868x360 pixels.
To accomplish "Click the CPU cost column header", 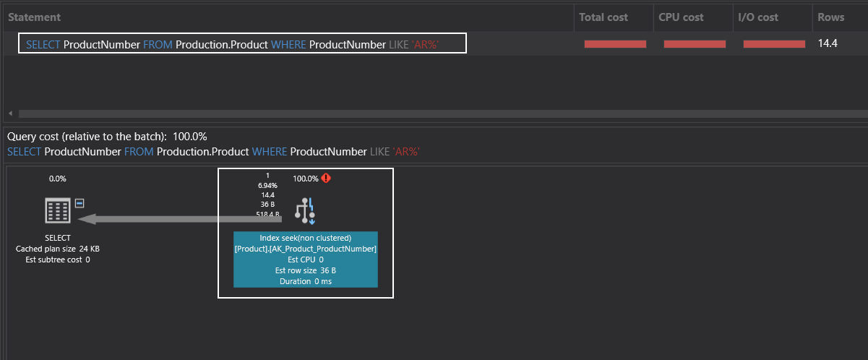I will 683,17.
